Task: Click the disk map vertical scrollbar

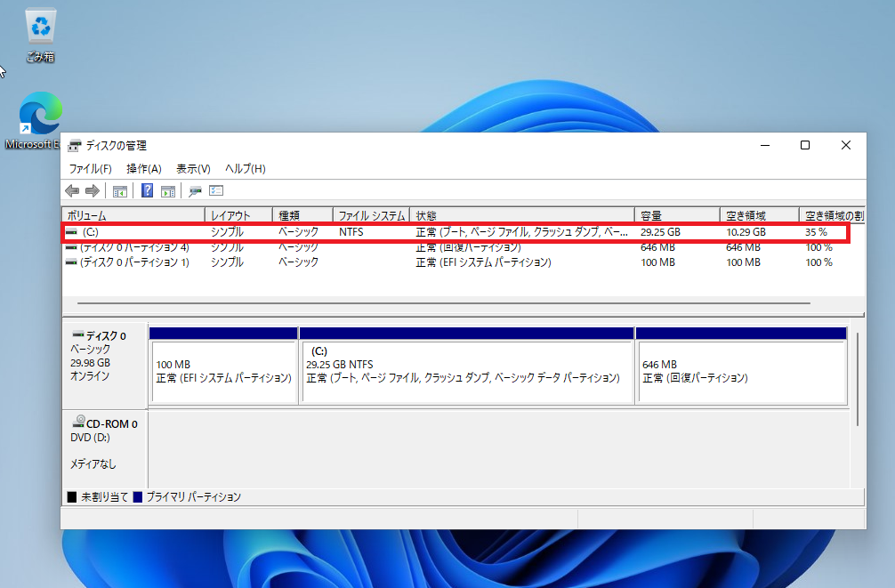Action: pyautogui.click(x=858, y=380)
